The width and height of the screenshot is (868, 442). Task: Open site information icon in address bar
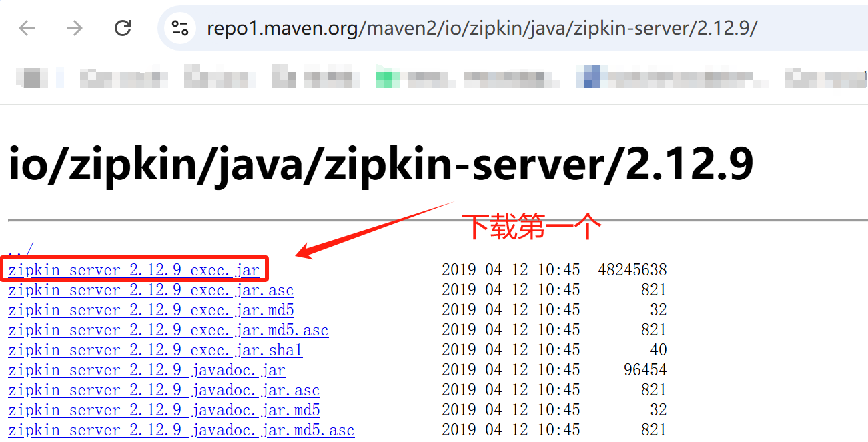coord(180,28)
